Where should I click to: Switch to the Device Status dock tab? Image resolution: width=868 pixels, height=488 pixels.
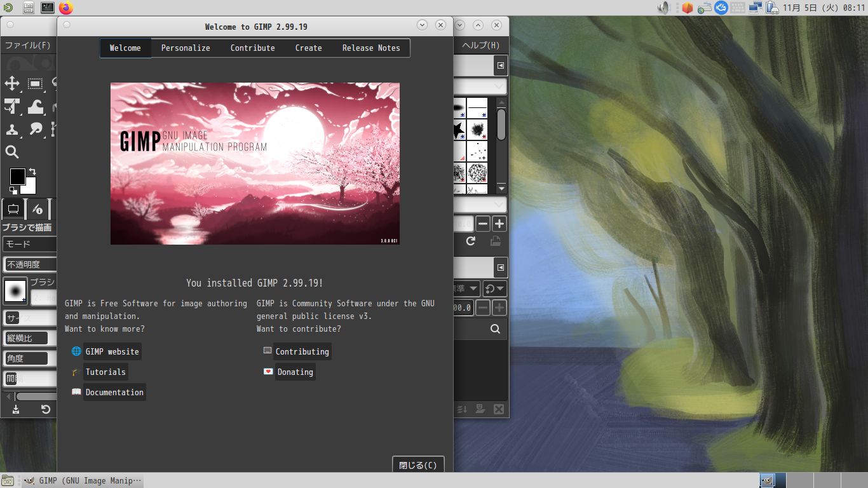click(x=37, y=209)
